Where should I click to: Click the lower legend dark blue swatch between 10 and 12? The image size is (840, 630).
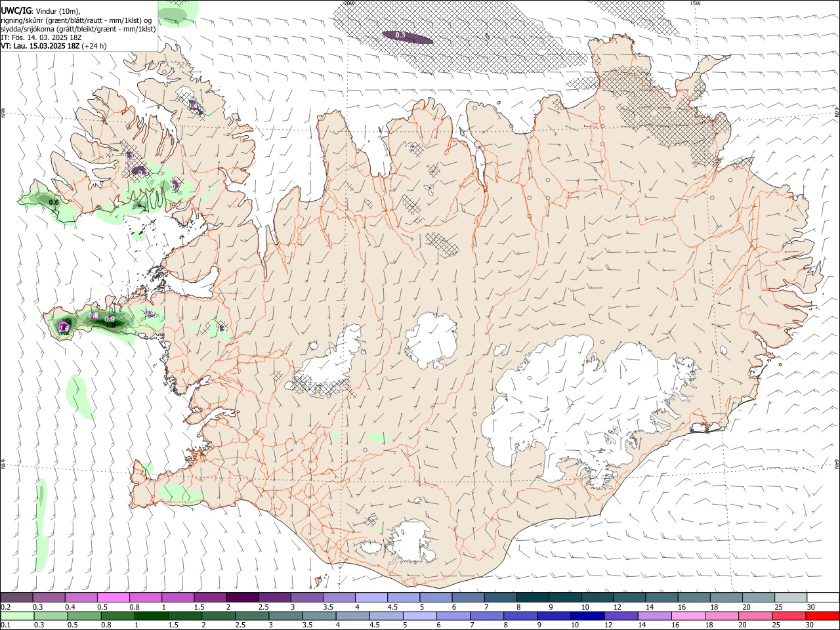click(587, 616)
